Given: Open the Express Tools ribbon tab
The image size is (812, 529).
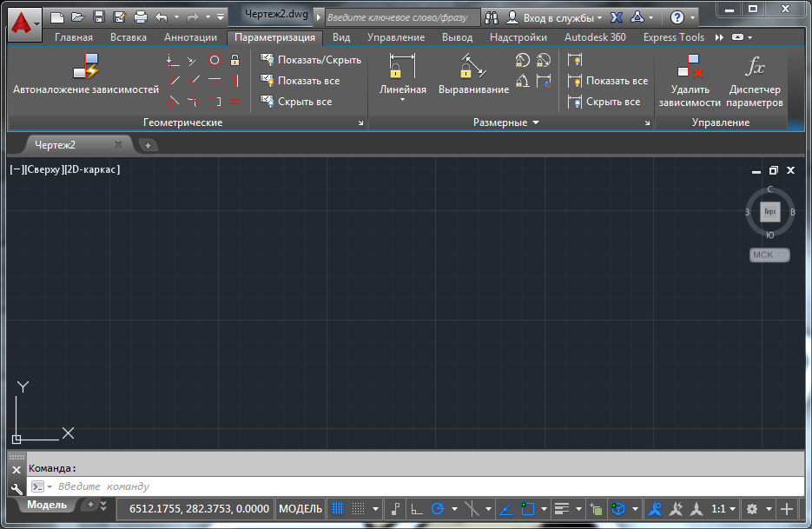Looking at the screenshot, I should [x=674, y=37].
